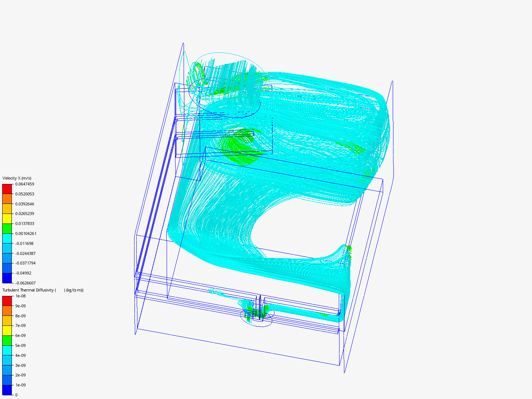Pick Diffusivity swatch between 4e-09 and 3e-09

(7, 360)
